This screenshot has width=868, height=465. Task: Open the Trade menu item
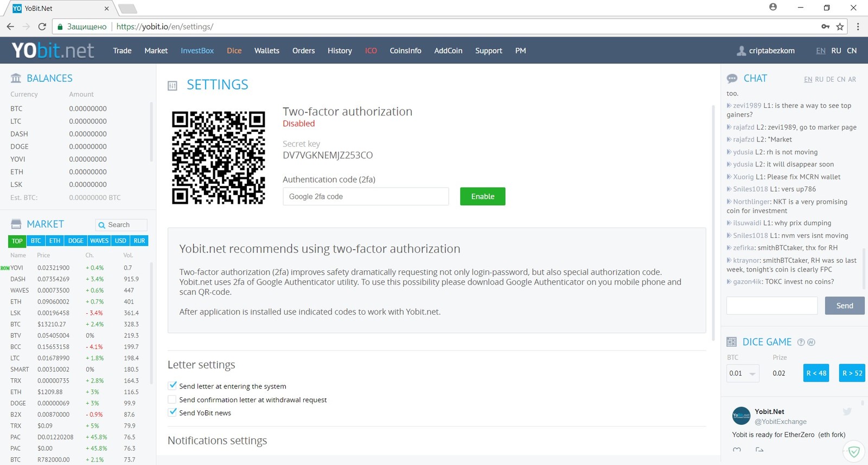coord(122,50)
